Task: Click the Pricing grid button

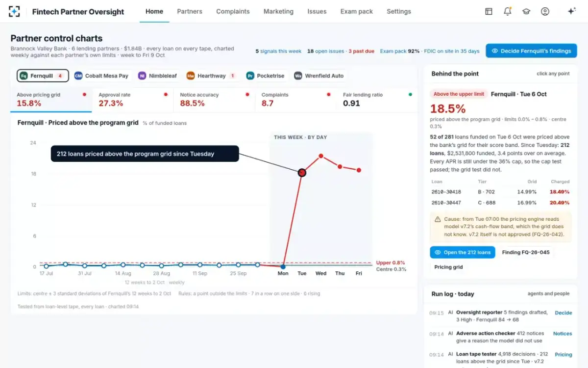Action: [x=448, y=267]
